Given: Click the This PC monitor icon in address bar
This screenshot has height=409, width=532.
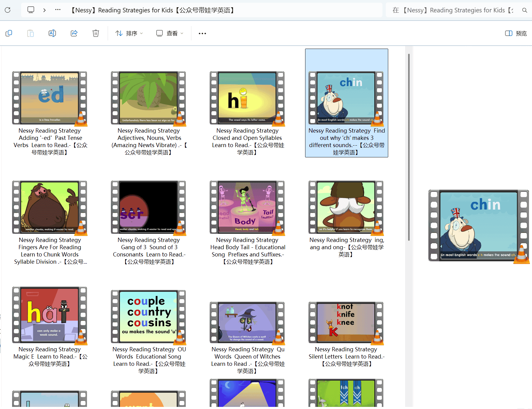Looking at the screenshot, I should [31, 10].
